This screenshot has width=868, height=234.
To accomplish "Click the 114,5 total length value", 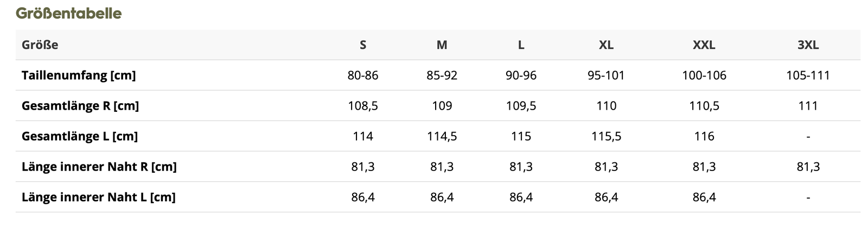I will point(442,136).
